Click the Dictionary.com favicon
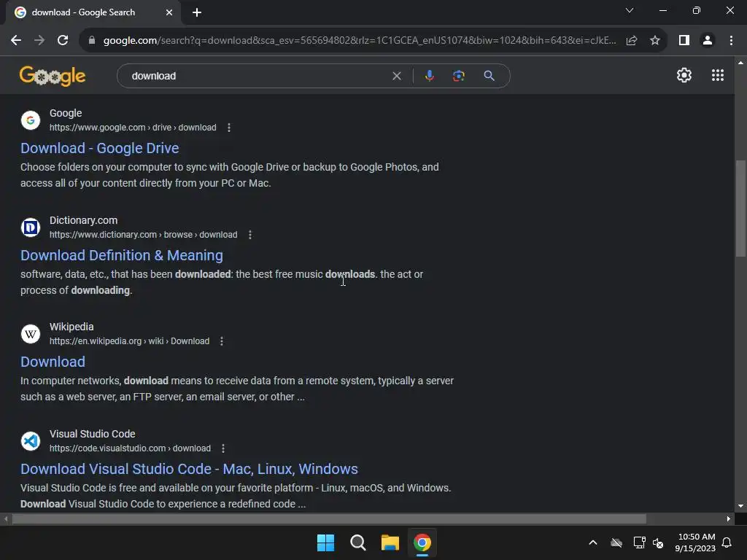Viewport: 747px width, 560px height. pos(31,227)
